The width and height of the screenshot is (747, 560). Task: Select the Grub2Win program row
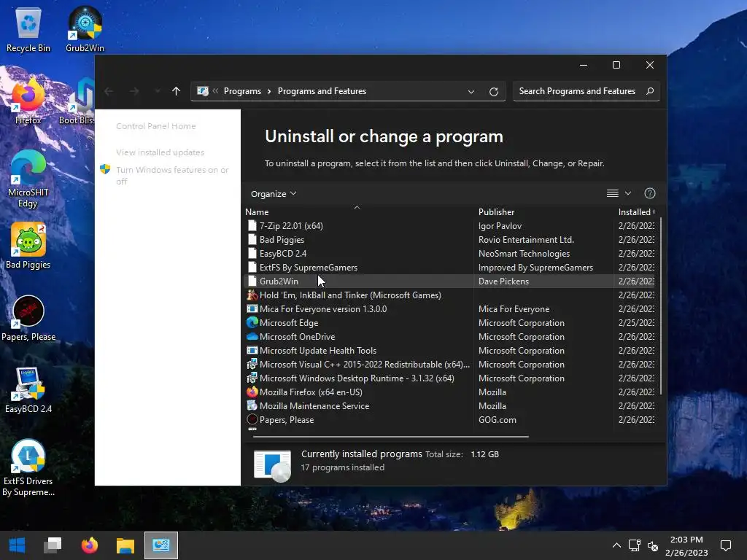[449, 281]
